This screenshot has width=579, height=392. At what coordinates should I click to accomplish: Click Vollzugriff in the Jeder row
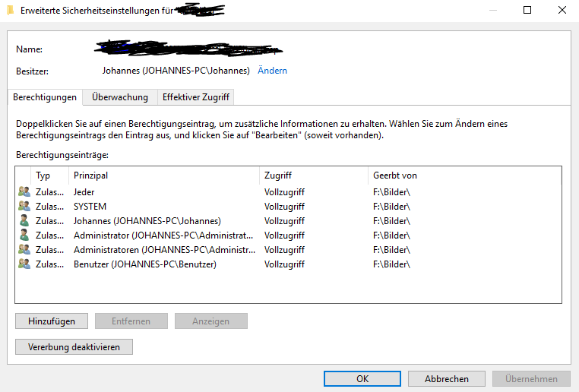tap(284, 192)
